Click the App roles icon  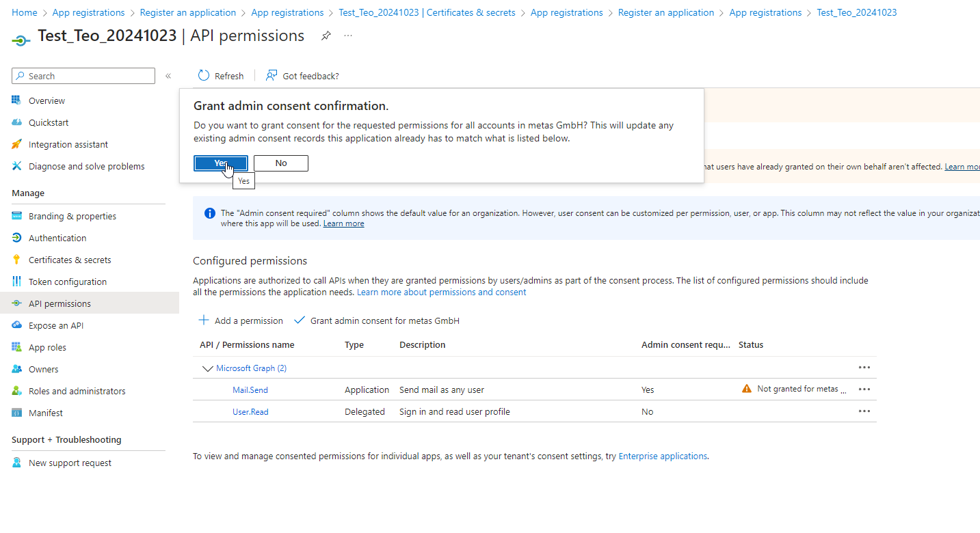16,347
